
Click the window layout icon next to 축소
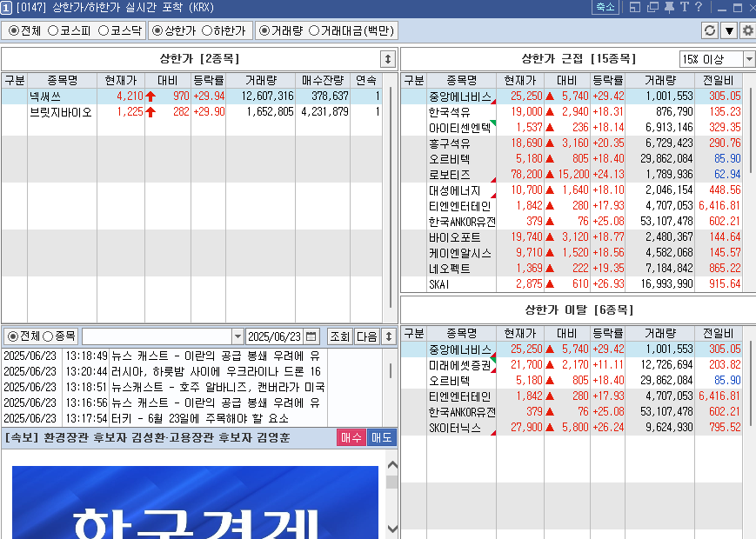coord(635,7)
